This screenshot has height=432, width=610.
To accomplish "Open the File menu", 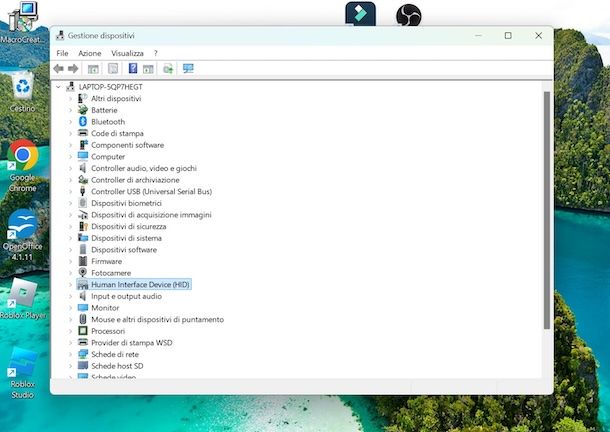I will (x=62, y=53).
